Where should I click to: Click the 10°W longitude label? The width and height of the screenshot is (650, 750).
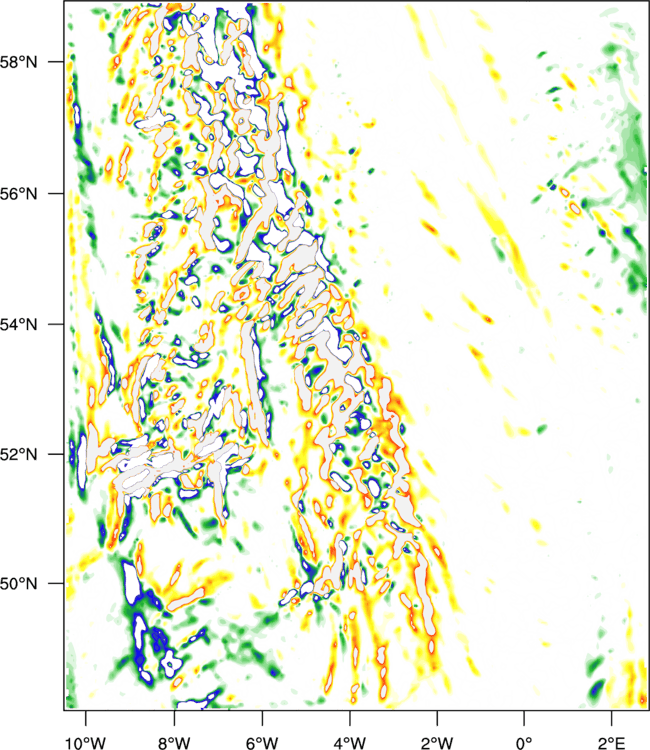click(86, 743)
